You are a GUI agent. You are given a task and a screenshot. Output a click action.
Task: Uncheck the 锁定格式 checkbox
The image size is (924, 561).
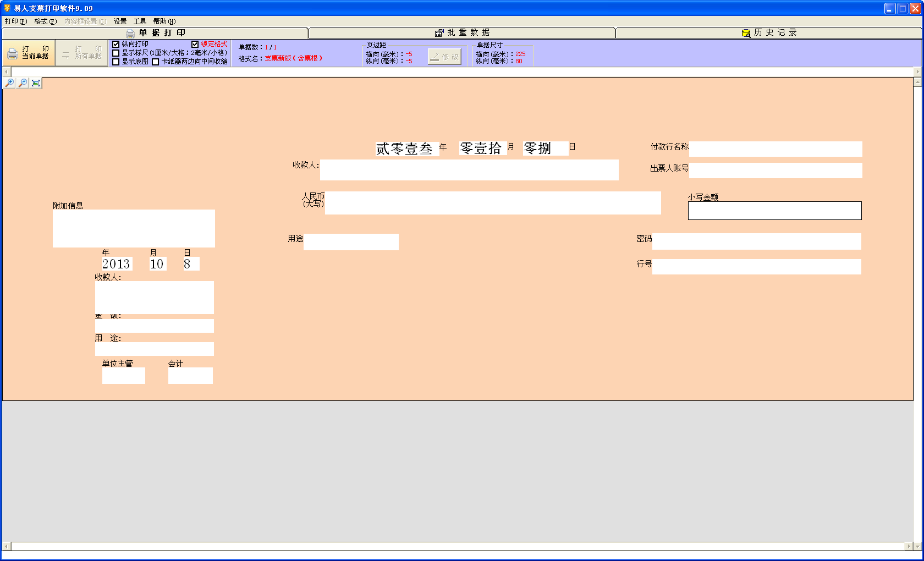click(x=195, y=45)
